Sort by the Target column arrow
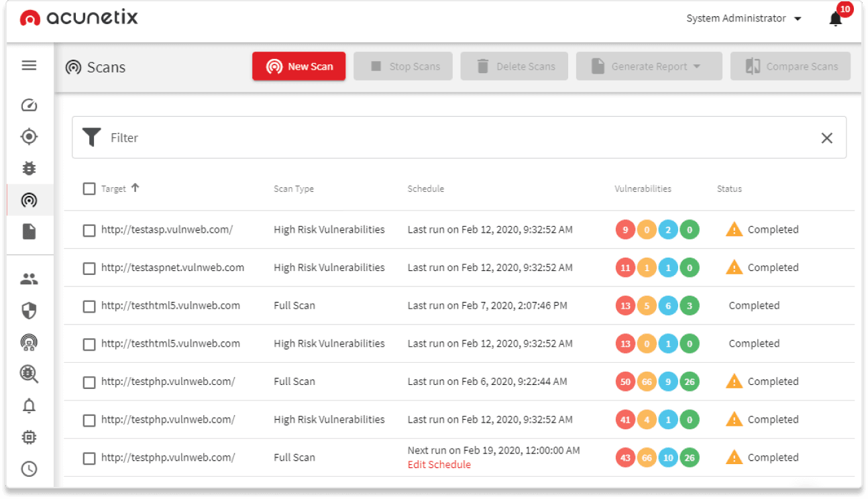The width and height of the screenshot is (868, 499). pyautogui.click(x=135, y=188)
